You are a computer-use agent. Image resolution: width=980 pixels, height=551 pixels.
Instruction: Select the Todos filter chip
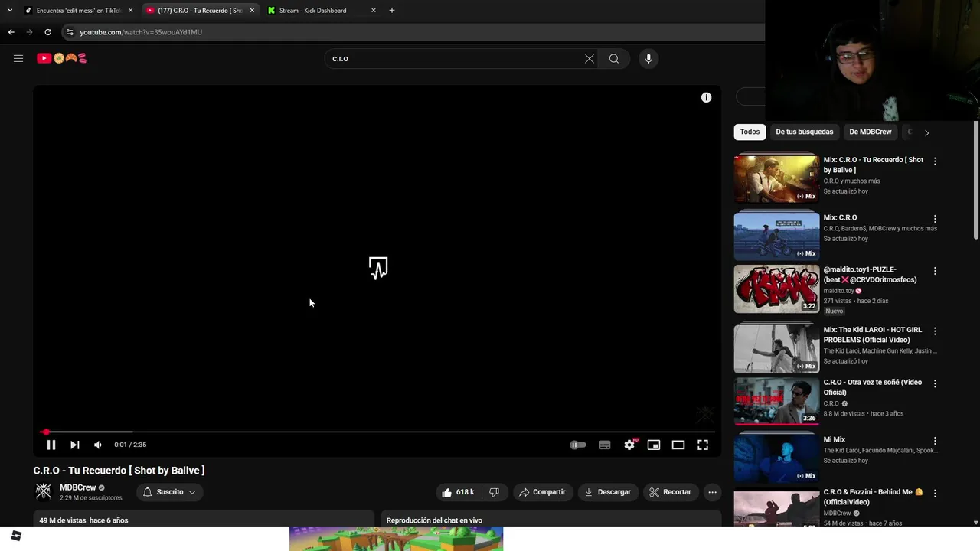click(750, 132)
